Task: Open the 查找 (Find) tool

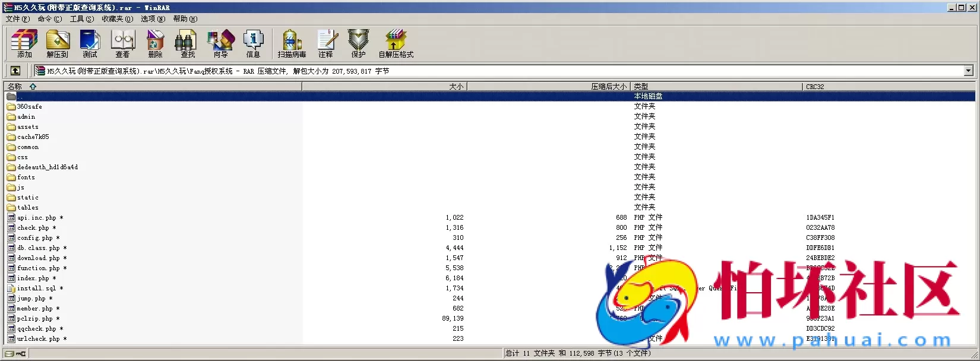Action: tap(188, 44)
